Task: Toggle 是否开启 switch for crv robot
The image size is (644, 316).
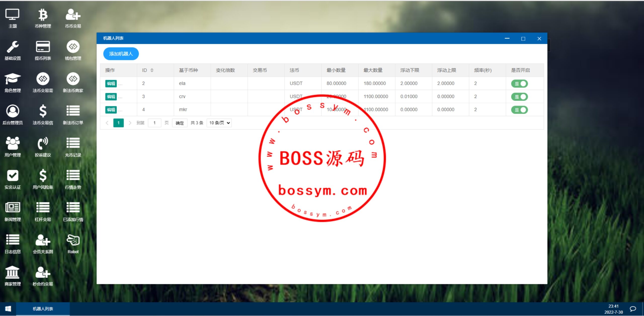Action: click(519, 97)
